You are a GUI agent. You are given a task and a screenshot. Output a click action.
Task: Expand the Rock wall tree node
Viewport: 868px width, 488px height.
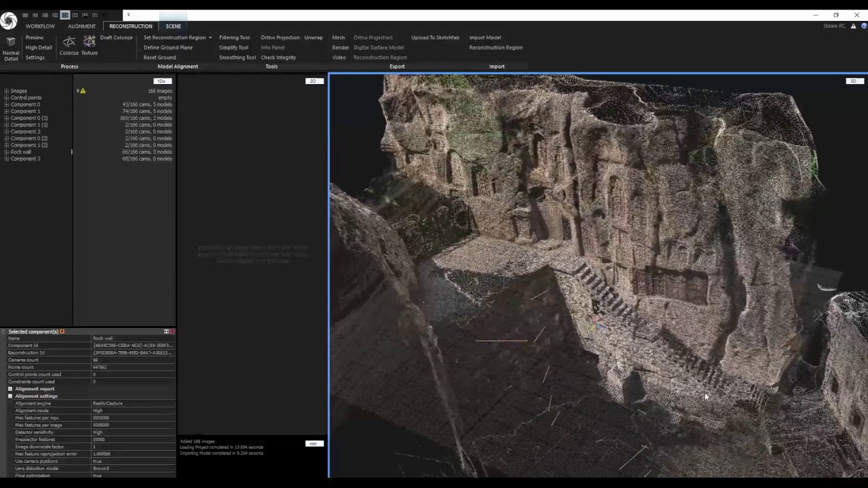point(6,152)
